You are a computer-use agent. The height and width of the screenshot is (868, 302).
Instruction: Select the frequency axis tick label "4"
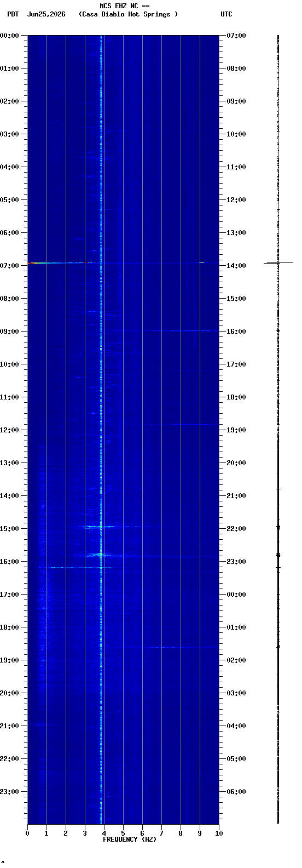tap(104, 833)
